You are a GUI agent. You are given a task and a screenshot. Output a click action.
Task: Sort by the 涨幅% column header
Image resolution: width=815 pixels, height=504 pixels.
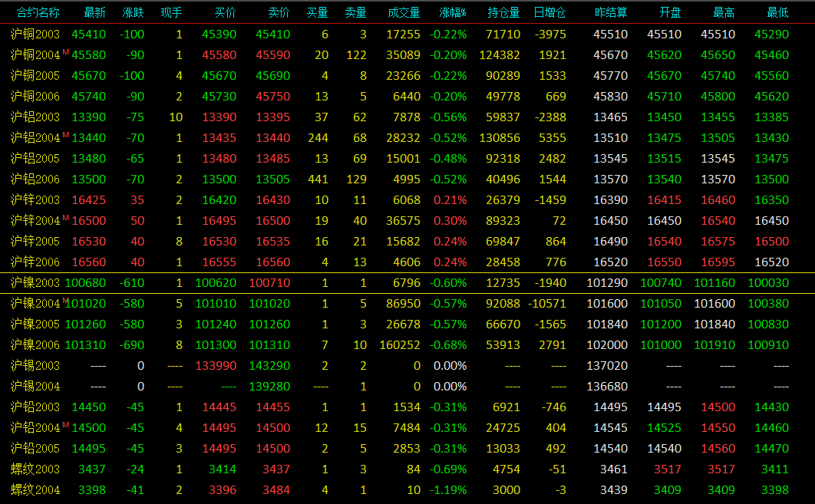[452, 12]
